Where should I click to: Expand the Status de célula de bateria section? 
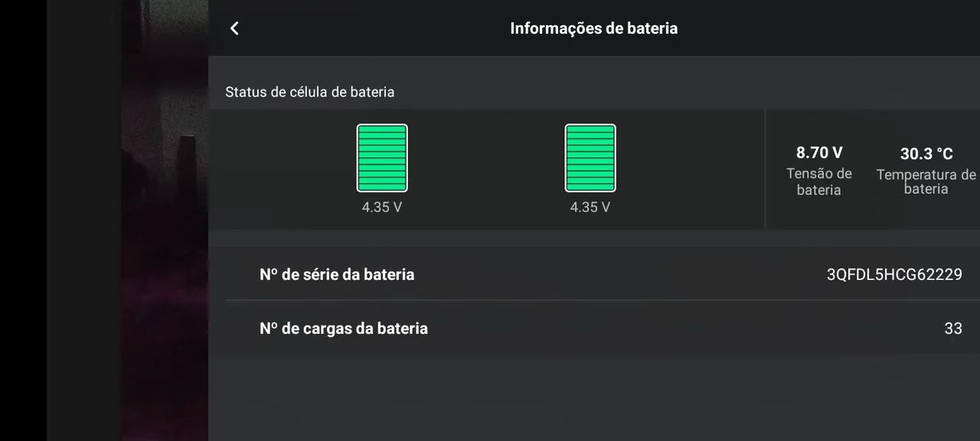(x=310, y=92)
